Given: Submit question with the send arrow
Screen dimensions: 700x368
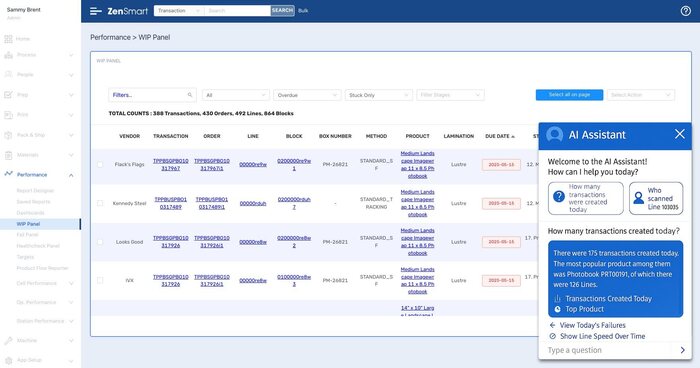Looking at the screenshot, I should (682, 350).
